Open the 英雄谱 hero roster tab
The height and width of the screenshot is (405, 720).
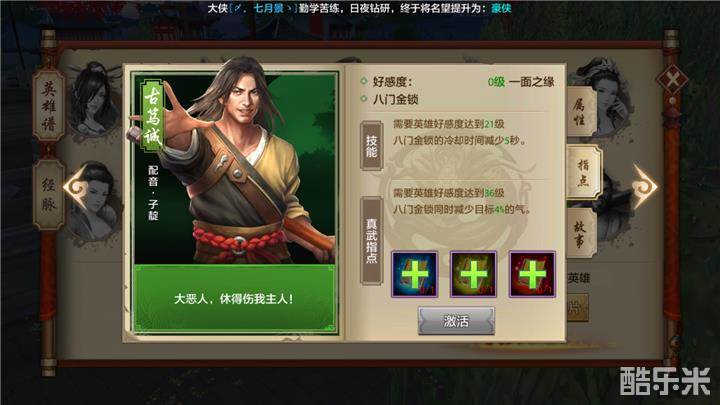(x=49, y=106)
